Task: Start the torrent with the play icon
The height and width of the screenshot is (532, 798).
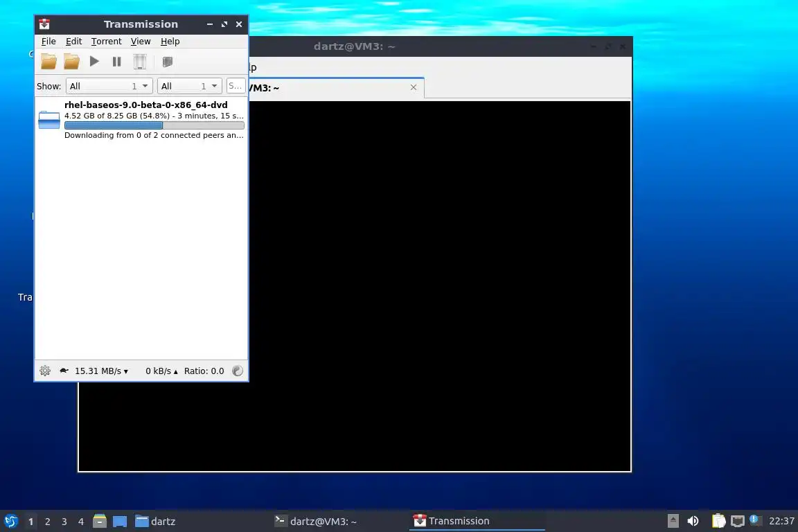Action: pyautogui.click(x=94, y=62)
